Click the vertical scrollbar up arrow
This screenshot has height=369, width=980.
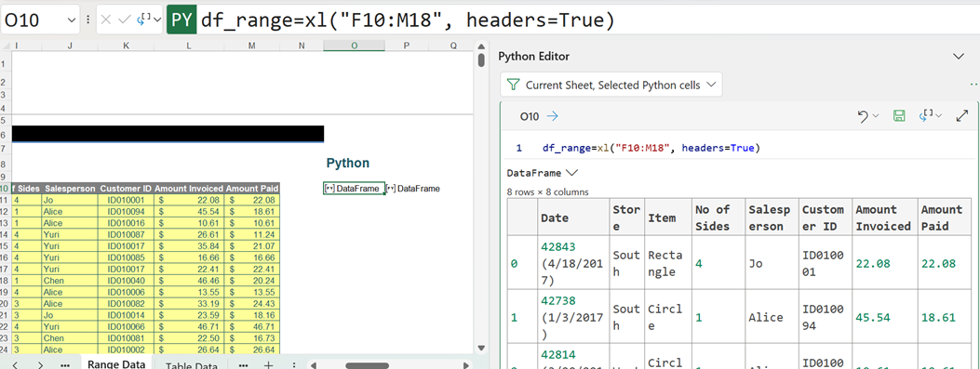point(480,46)
